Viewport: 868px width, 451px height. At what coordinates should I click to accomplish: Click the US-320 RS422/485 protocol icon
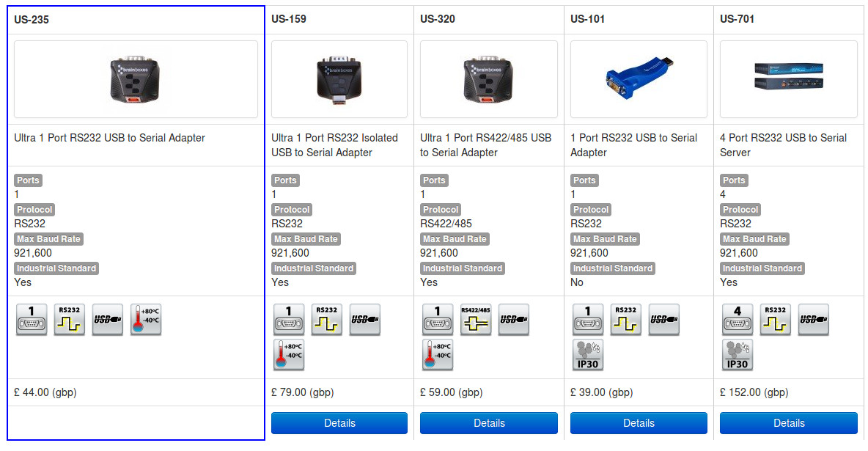click(476, 320)
